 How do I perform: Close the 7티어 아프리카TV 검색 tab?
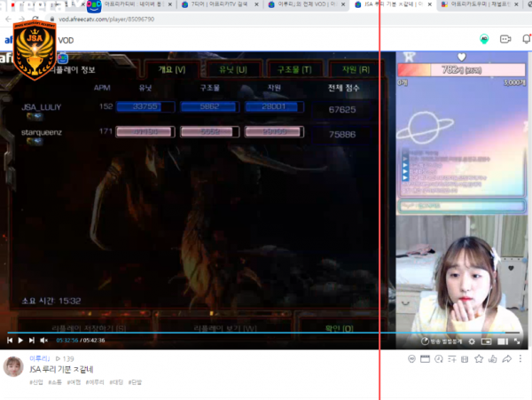[x=256, y=4]
